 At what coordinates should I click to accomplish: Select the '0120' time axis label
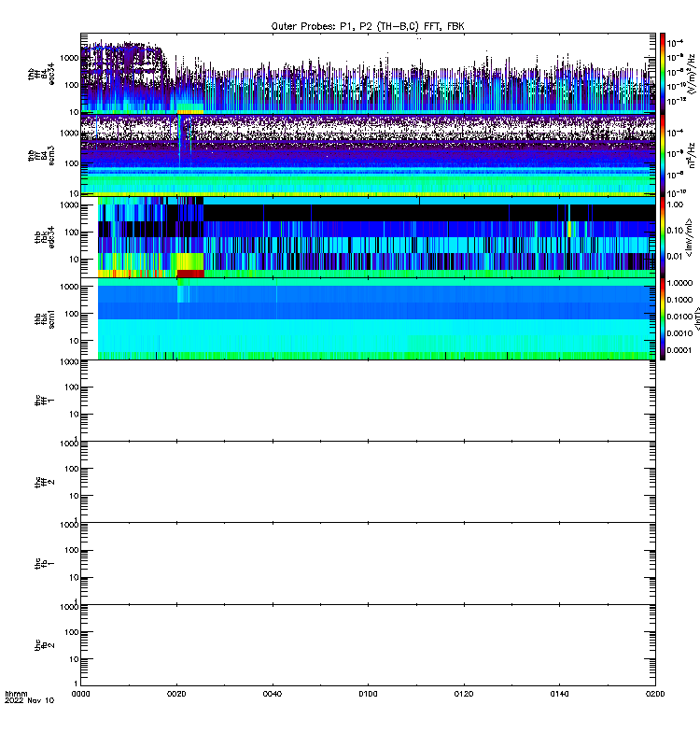coord(464,694)
